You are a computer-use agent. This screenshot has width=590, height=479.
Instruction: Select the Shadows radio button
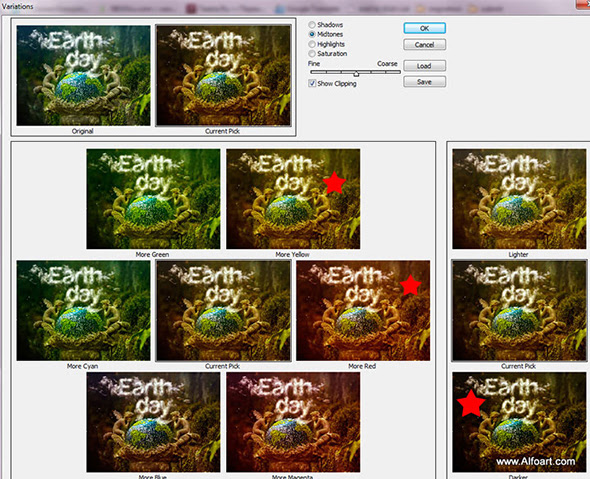click(x=312, y=24)
